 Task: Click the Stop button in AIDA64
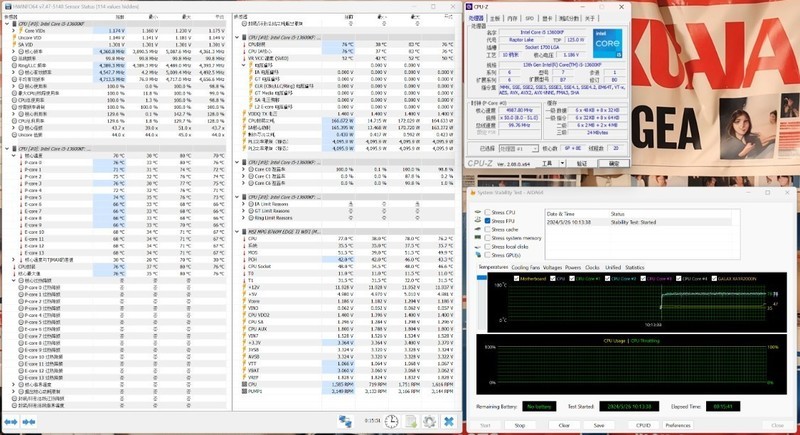click(518, 424)
